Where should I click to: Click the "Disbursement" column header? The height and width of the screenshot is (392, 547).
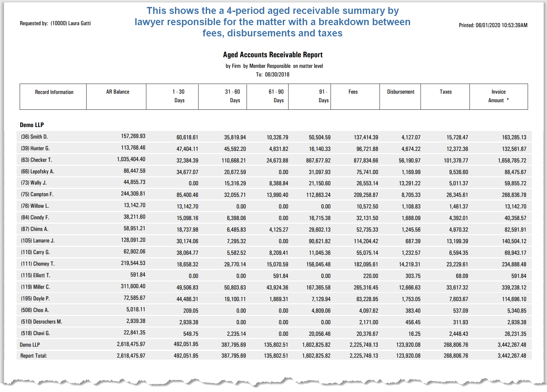coord(401,92)
